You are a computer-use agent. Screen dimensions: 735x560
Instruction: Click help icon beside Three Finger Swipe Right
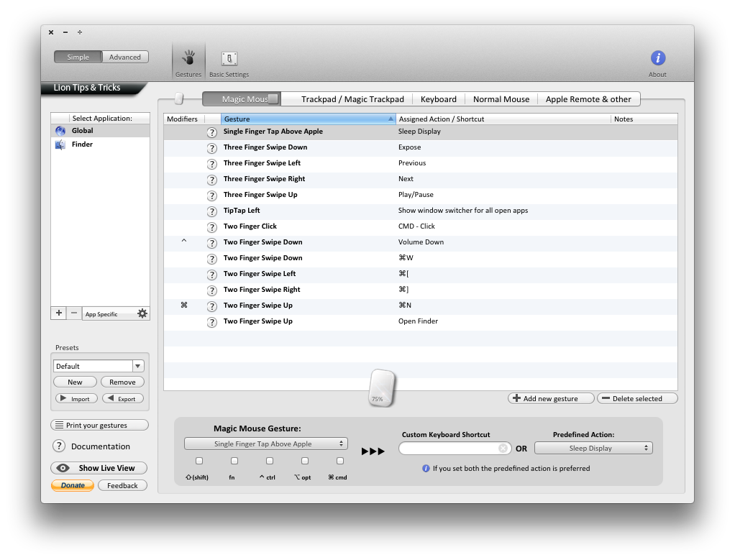tap(212, 180)
